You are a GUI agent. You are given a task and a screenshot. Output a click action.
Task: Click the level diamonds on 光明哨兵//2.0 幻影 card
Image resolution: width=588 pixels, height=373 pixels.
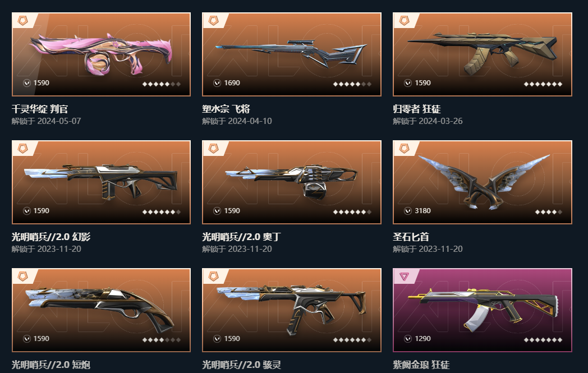tap(162, 212)
